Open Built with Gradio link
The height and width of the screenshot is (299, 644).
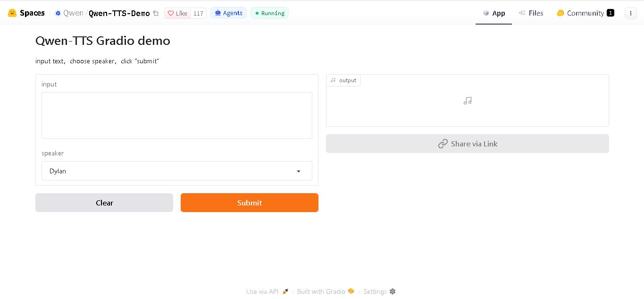point(326,291)
